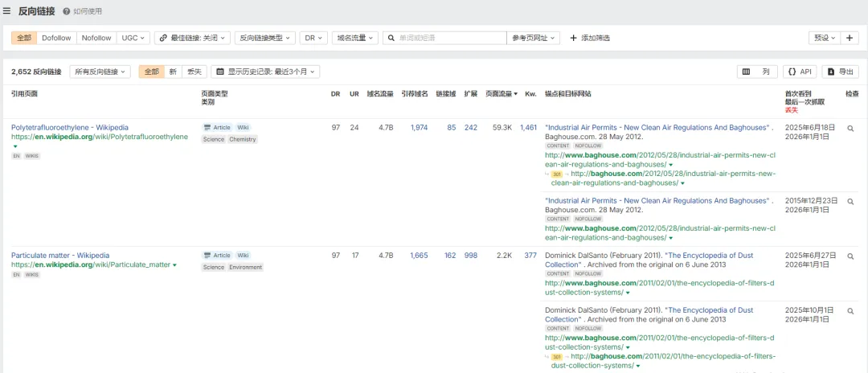The height and width of the screenshot is (373, 868).
Task: Open the hamburger menu beside 反向链接
Action: 7,11
